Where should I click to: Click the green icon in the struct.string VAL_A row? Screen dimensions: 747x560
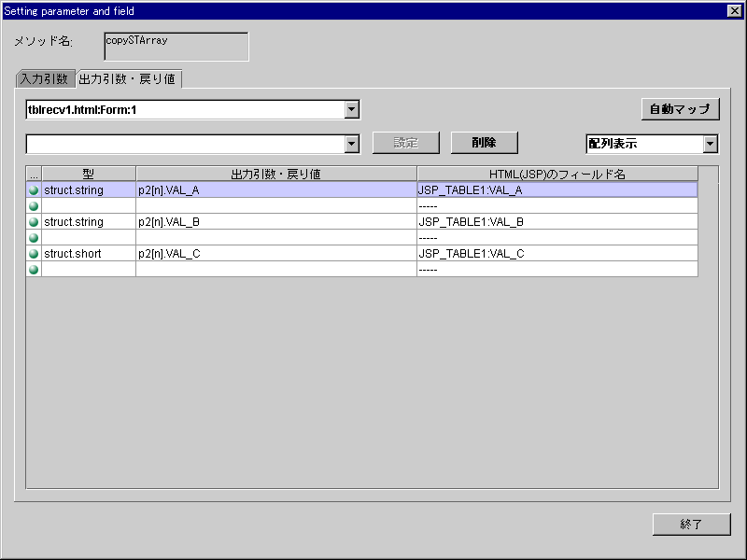pos(34,190)
